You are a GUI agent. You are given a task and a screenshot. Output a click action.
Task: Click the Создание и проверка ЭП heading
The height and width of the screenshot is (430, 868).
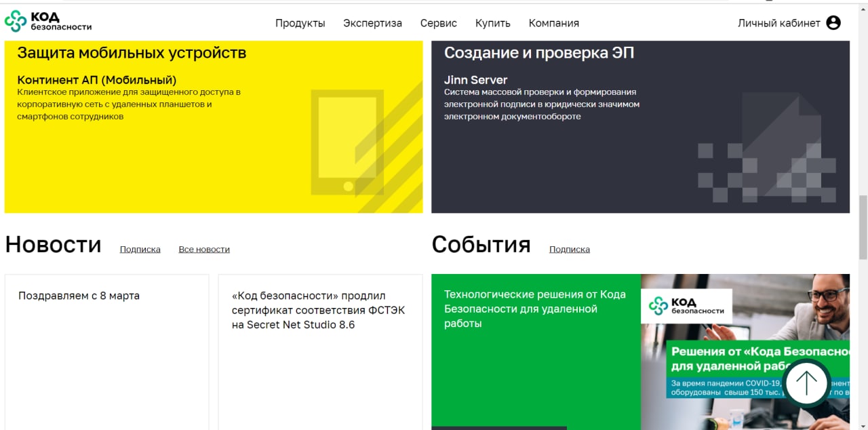point(539,53)
